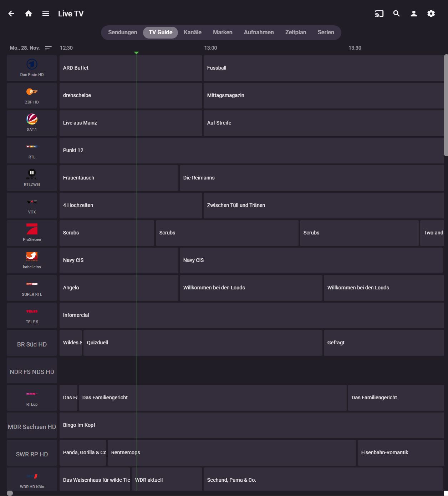
Task: Switch to the Serien tab
Action: [x=326, y=32]
